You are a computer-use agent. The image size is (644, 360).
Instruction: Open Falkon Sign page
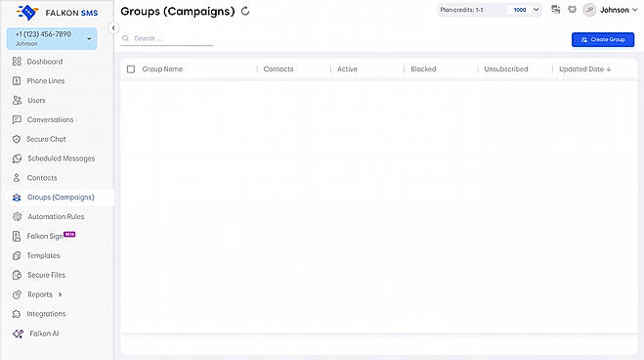click(45, 237)
